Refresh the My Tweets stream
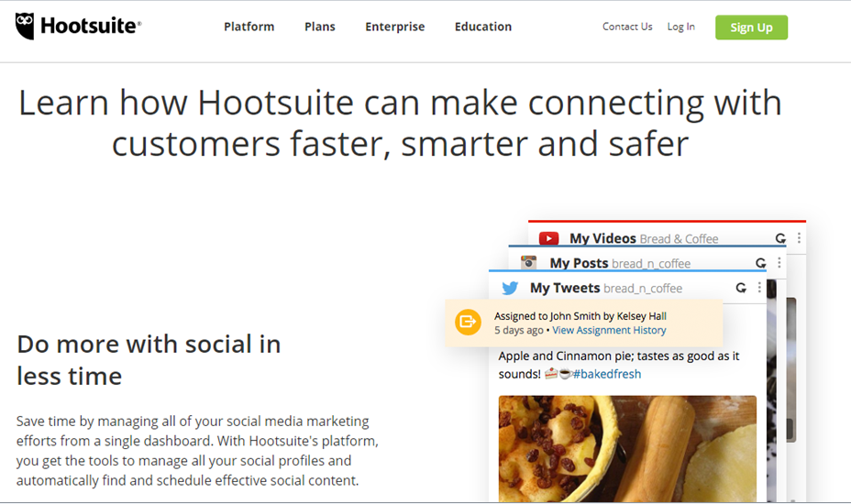 (x=741, y=288)
